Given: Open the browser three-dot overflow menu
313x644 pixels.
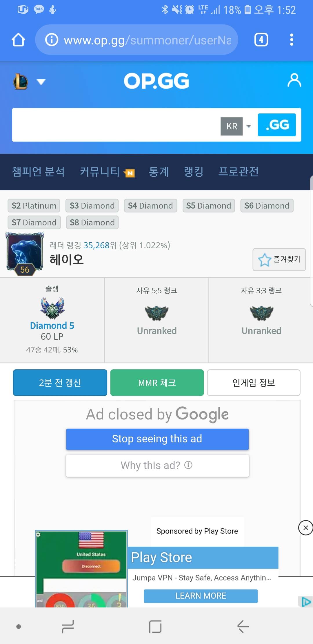Looking at the screenshot, I should pos(292,40).
